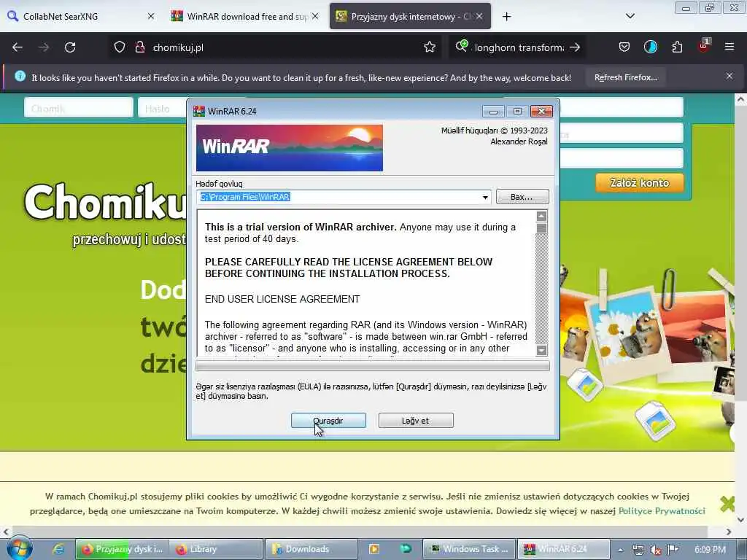Click the 6:09 PM clock
The width and height of the screenshot is (747, 560).
click(710, 549)
